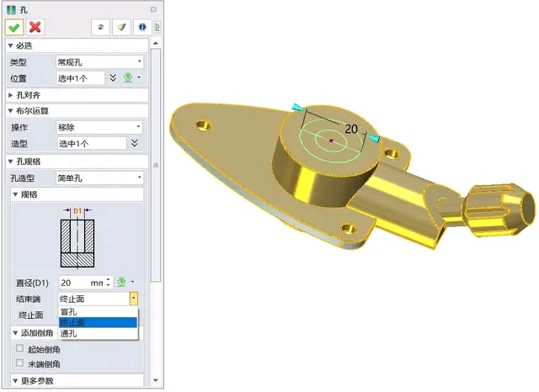Screen dimensions: 539x392
Task: Collapse the 更多参数 section
Action: [x=15, y=381]
